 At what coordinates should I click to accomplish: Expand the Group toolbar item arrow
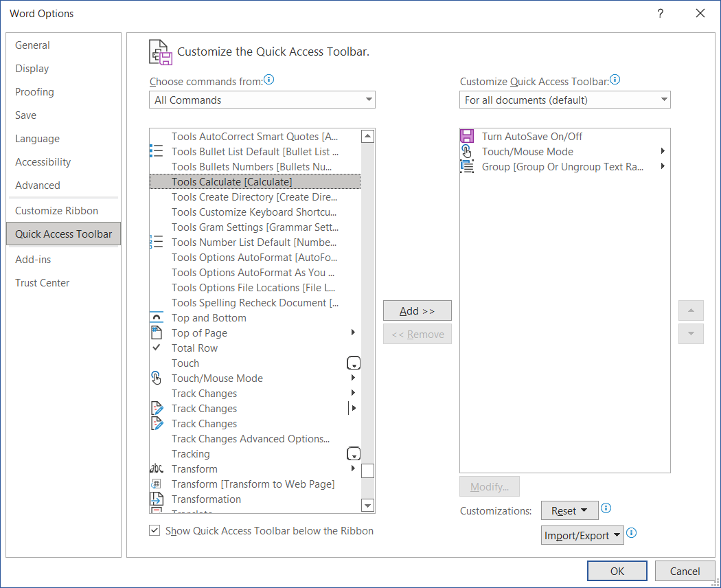coord(663,166)
